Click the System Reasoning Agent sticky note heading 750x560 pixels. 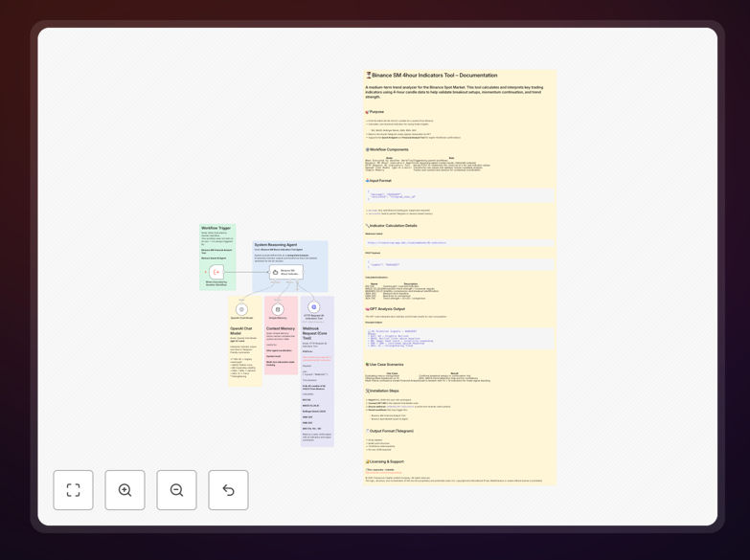click(x=276, y=244)
